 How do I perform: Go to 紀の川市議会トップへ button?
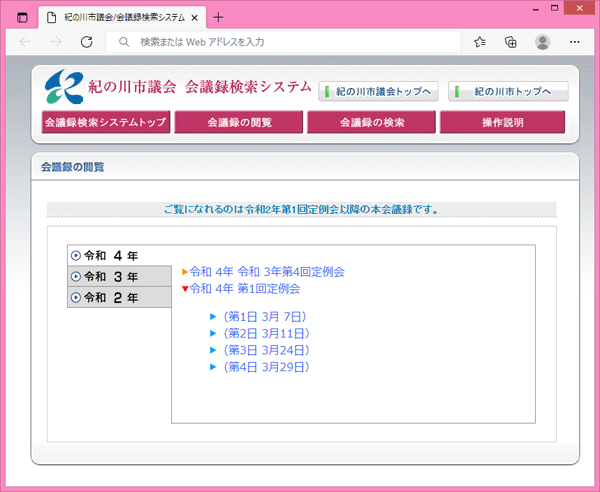coord(378,91)
